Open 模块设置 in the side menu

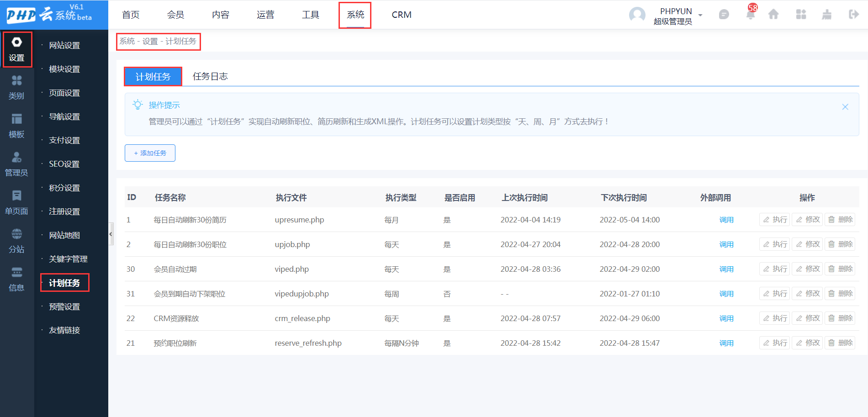click(64, 69)
